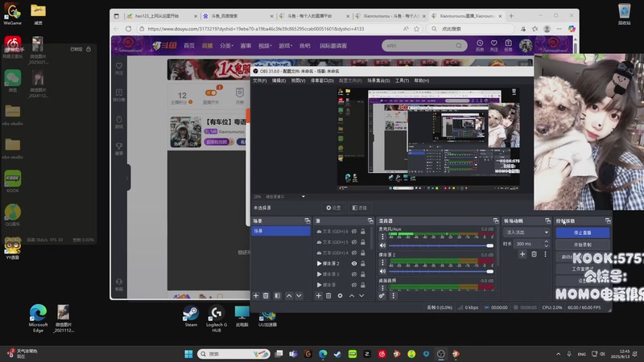
Task: Delete the current scene transition
Action: point(534,254)
